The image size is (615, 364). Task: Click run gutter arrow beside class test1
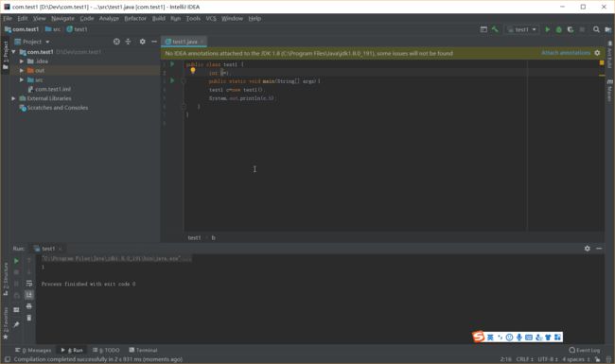172,64
